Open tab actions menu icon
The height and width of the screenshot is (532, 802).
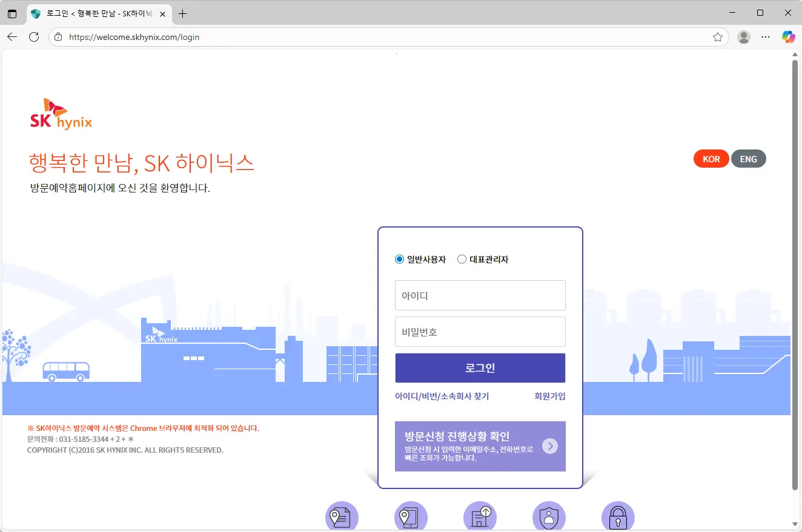[x=12, y=13]
